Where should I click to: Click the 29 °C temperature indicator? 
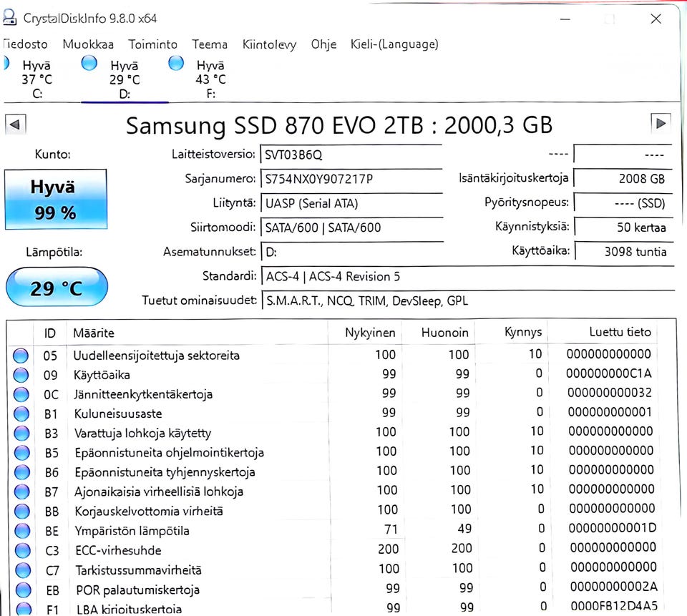pos(57,288)
